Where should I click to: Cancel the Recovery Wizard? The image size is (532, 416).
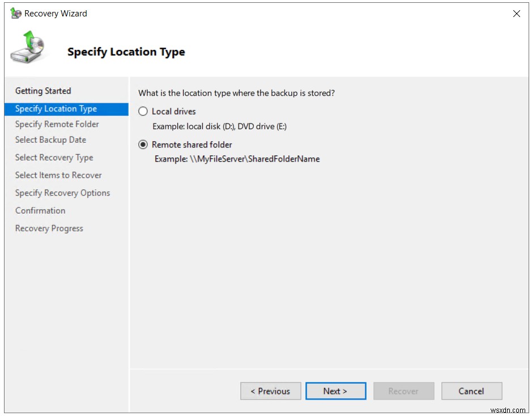471,391
